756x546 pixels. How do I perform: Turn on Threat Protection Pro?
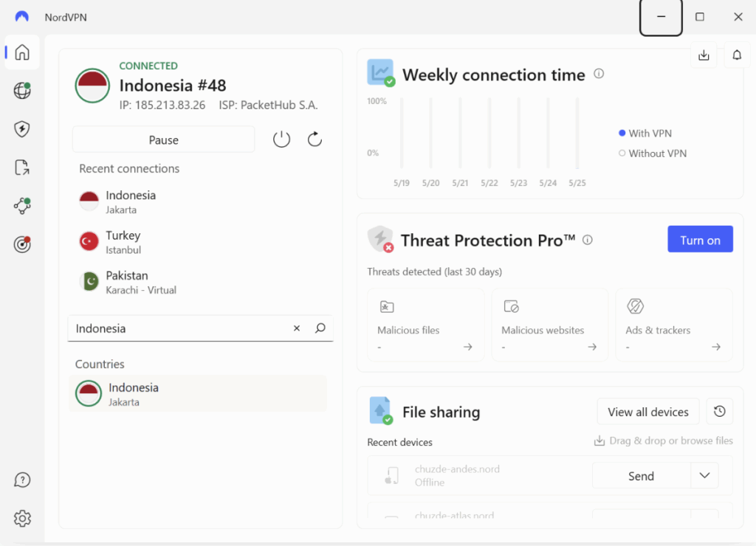700,240
